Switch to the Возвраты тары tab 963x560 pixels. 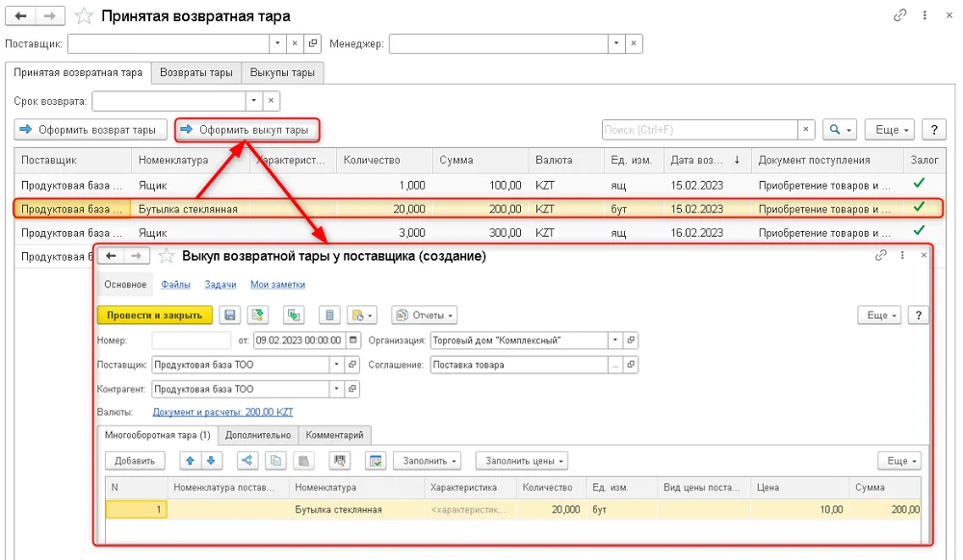(x=195, y=72)
